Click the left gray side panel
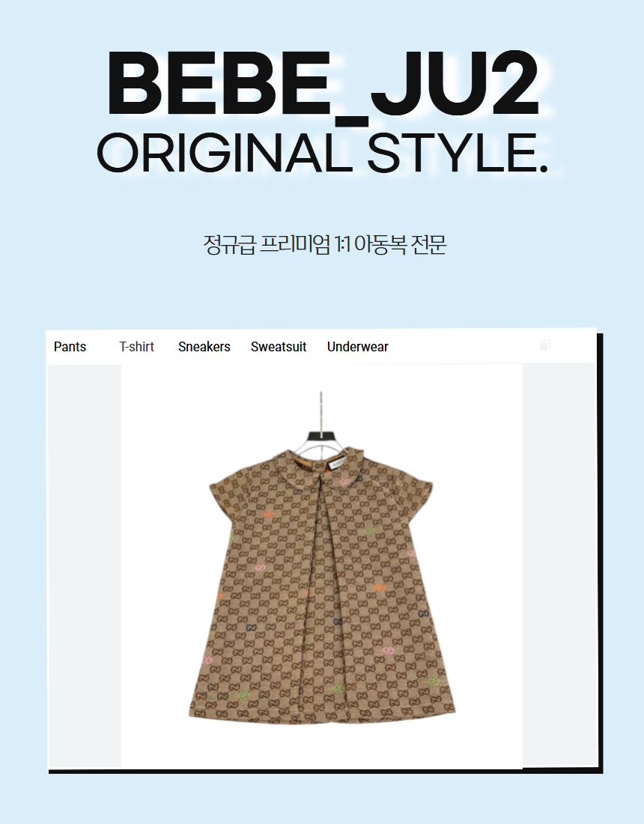This screenshot has width=644, height=824. point(85,566)
